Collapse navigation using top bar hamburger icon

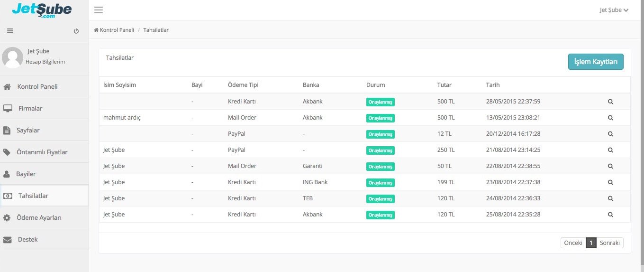[99, 10]
